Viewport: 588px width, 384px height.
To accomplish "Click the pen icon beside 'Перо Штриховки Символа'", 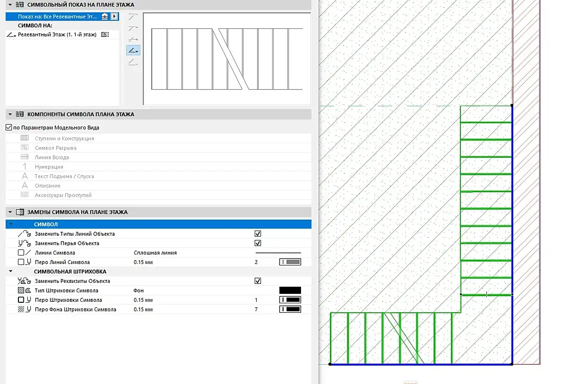I will click(x=24, y=300).
